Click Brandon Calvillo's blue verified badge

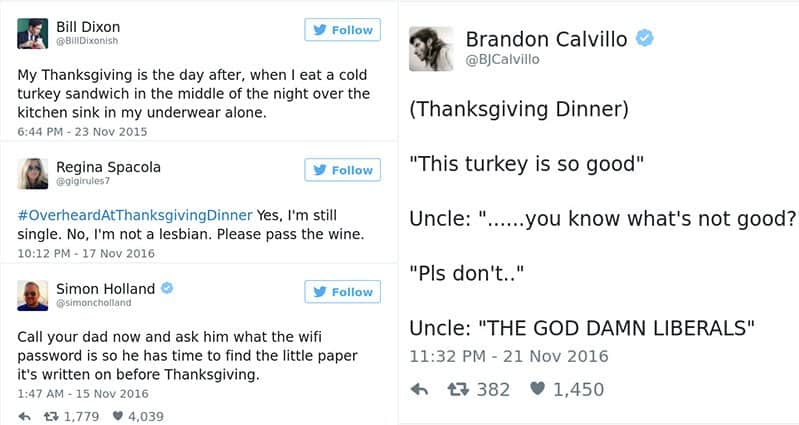tap(646, 39)
